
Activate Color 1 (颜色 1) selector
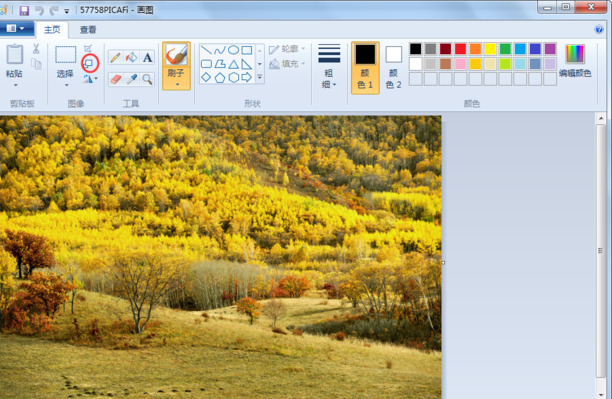365,68
